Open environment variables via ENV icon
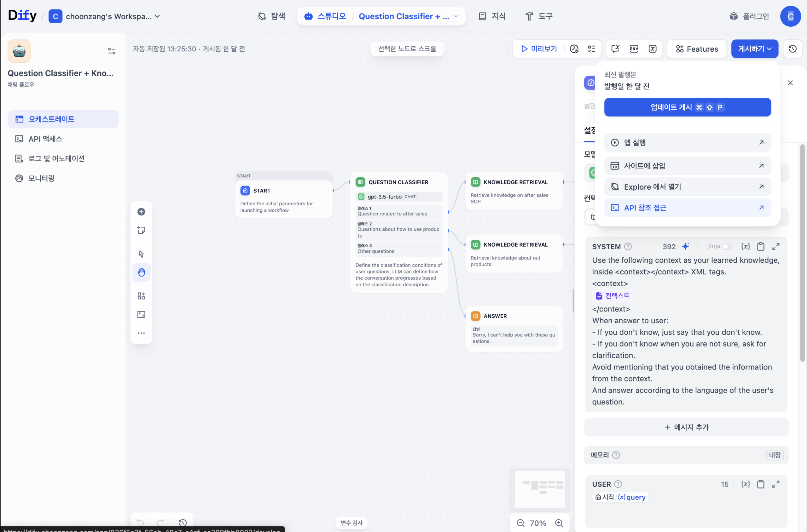 tap(634, 49)
